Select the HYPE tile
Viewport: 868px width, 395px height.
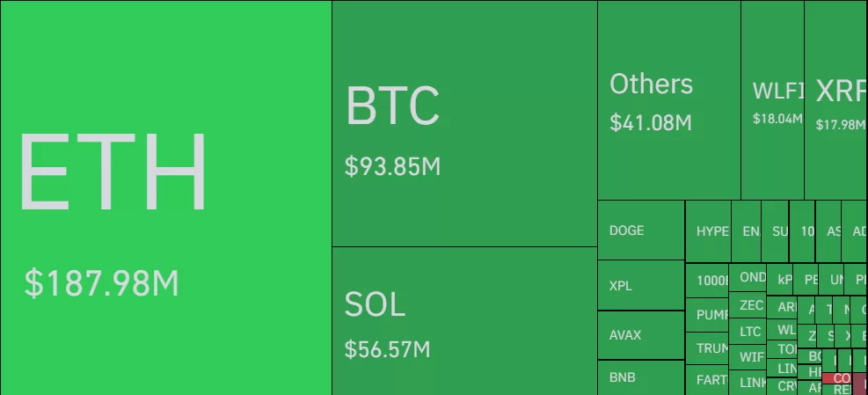point(708,231)
